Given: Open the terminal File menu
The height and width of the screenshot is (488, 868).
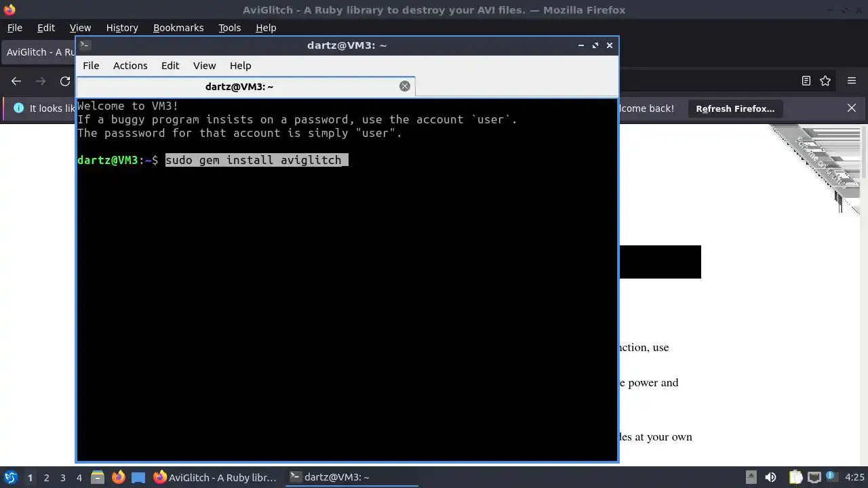Looking at the screenshot, I should click(91, 66).
